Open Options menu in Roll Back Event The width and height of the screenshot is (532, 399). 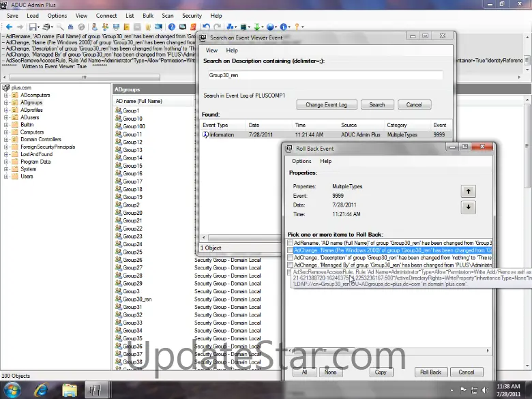coord(301,161)
